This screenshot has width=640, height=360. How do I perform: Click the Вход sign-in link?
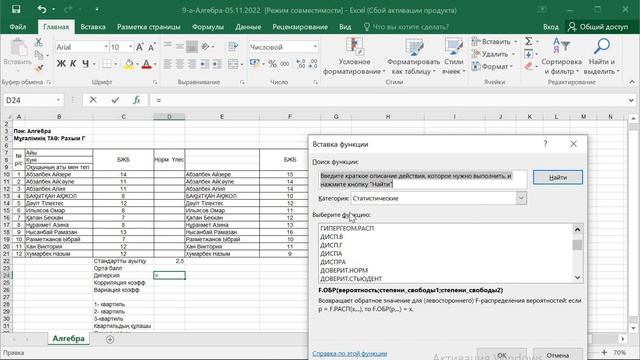[x=551, y=27]
